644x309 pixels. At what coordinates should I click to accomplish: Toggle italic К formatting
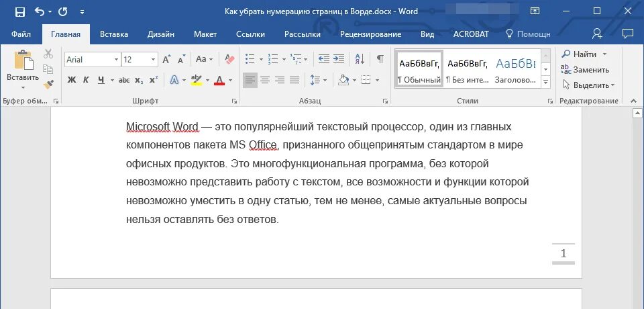click(x=86, y=80)
